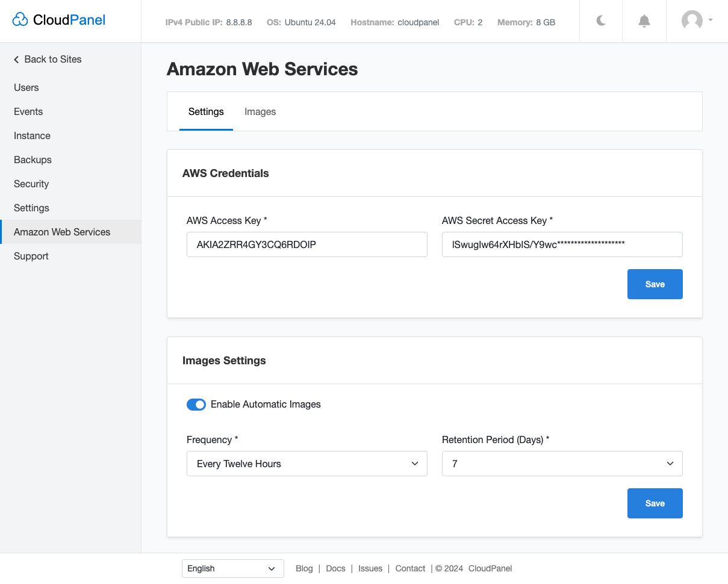Go back to Sites
The width and height of the screenshot is (728, 584).
tap(48, 59)
